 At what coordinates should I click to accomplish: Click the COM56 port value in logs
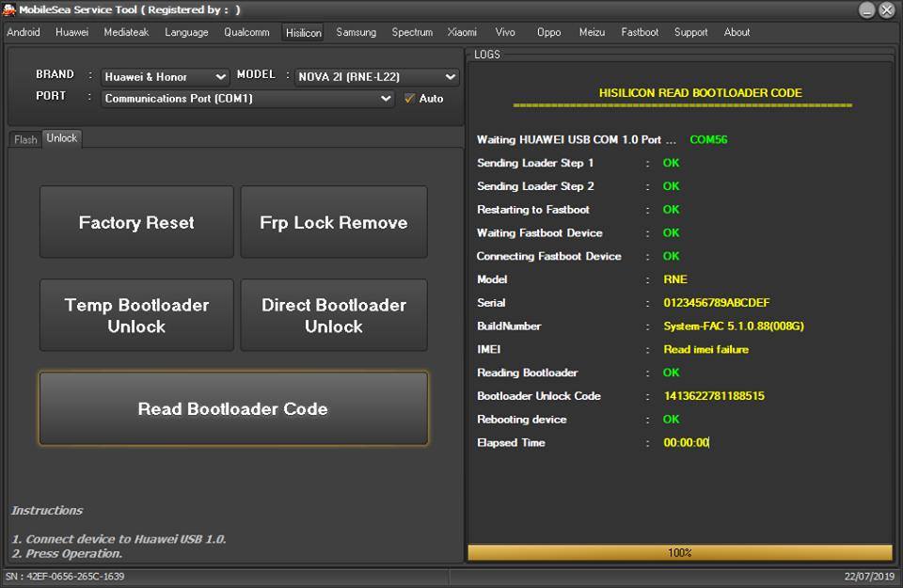(x=708, y=140)
